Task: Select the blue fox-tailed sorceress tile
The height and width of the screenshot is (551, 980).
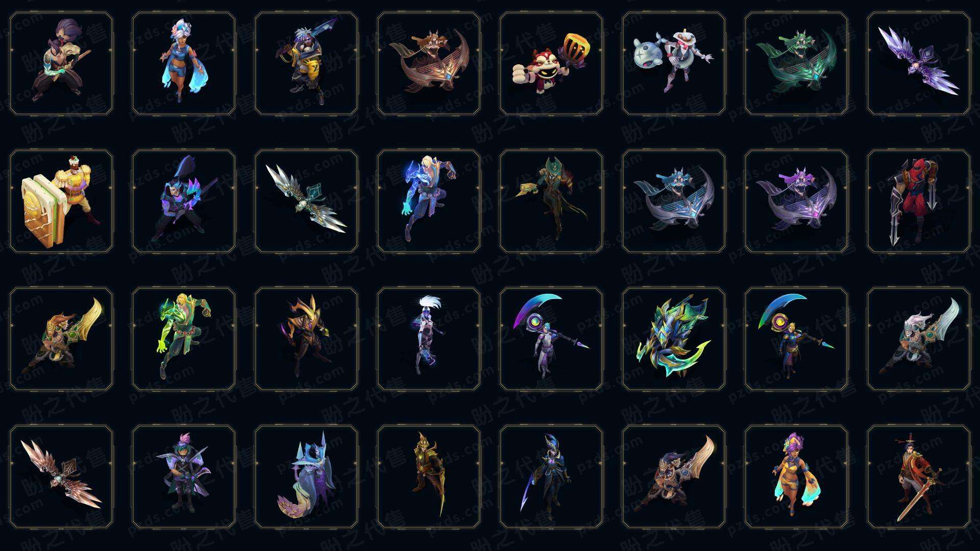Action: click(x=306, y=477)
